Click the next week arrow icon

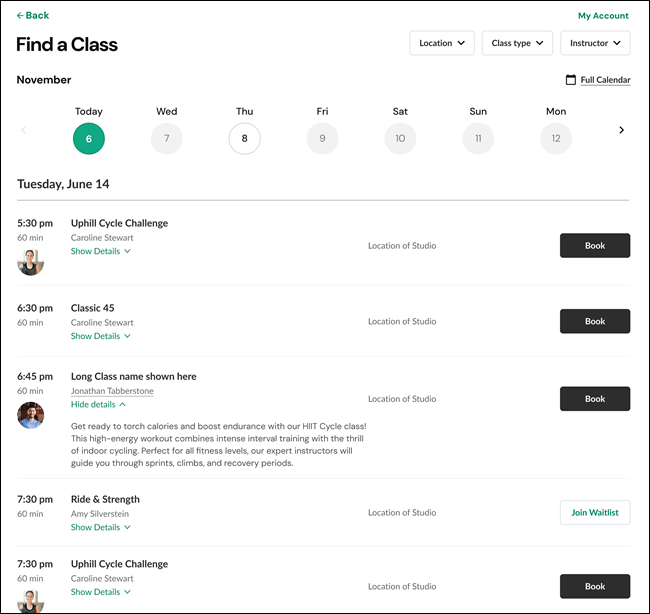621,130
